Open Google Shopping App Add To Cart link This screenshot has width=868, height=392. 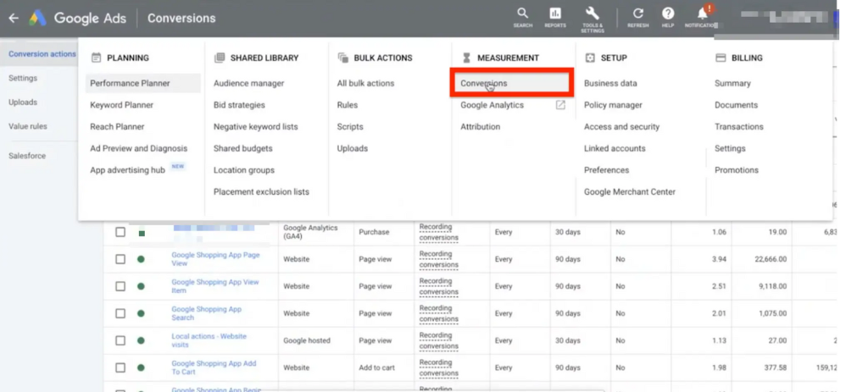point(214,367)
